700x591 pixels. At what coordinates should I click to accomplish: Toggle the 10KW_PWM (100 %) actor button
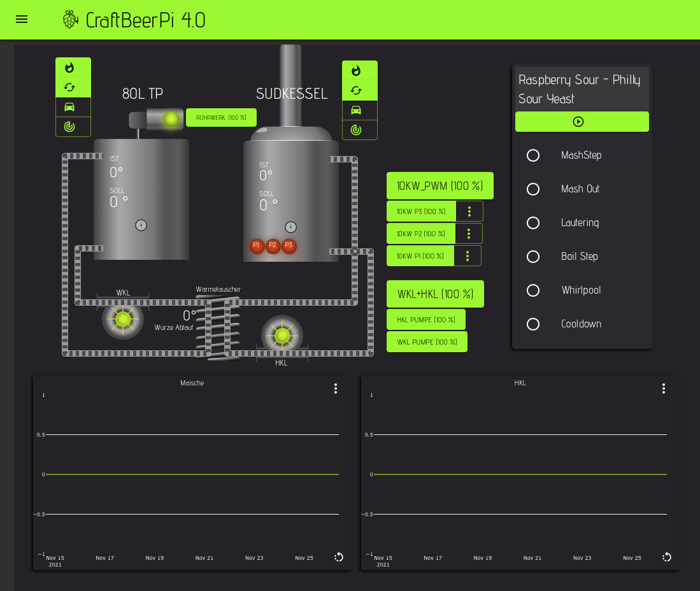pos(439,186)
